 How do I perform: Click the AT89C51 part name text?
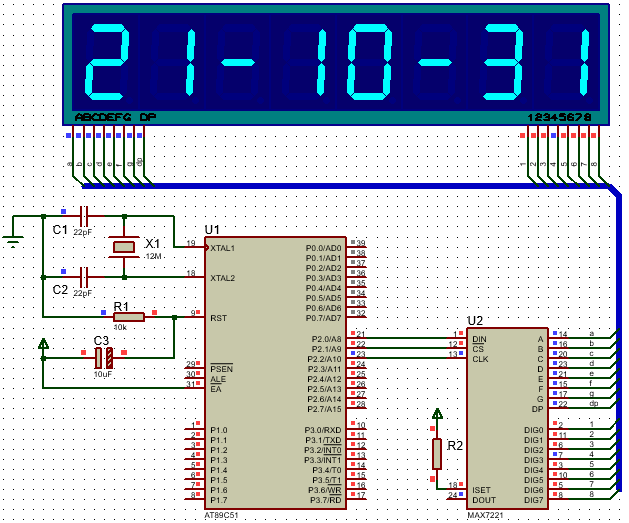(221, 515)
